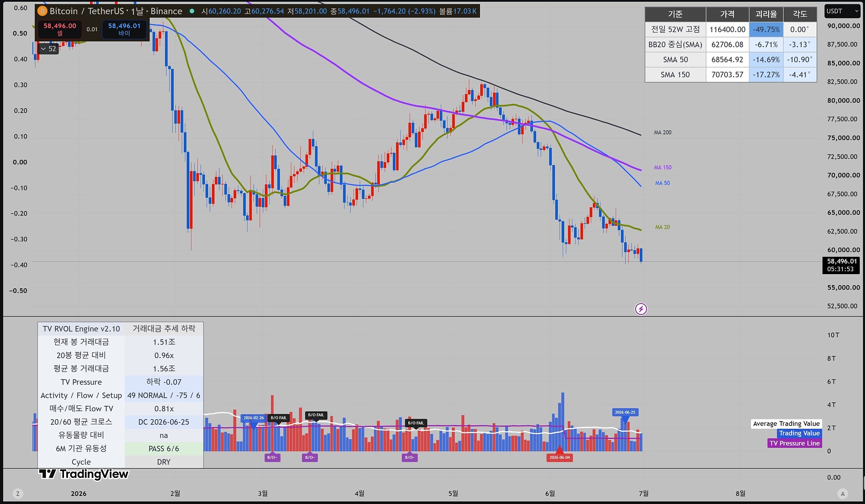The height and width of the screenshot is (504, 865).
Task: Select the MA 20 line label
Action: 662,227
